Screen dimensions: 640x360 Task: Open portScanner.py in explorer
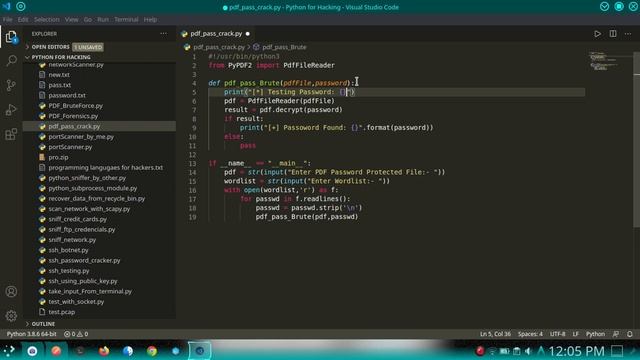pos(70,147)
